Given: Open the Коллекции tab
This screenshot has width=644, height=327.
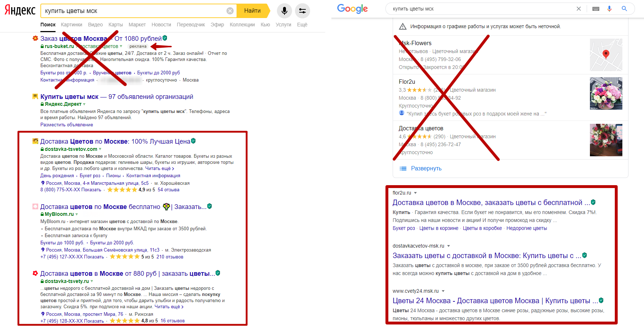Looking at the screenshot, I should click(x=242, y=25).
